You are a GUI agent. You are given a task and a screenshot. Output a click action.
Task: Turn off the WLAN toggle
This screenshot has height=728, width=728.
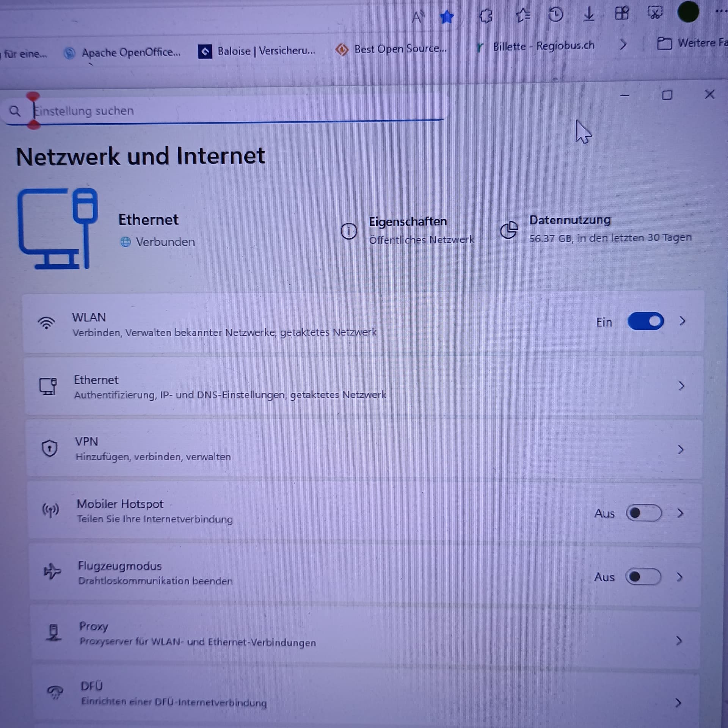click(x=645, y=321)
